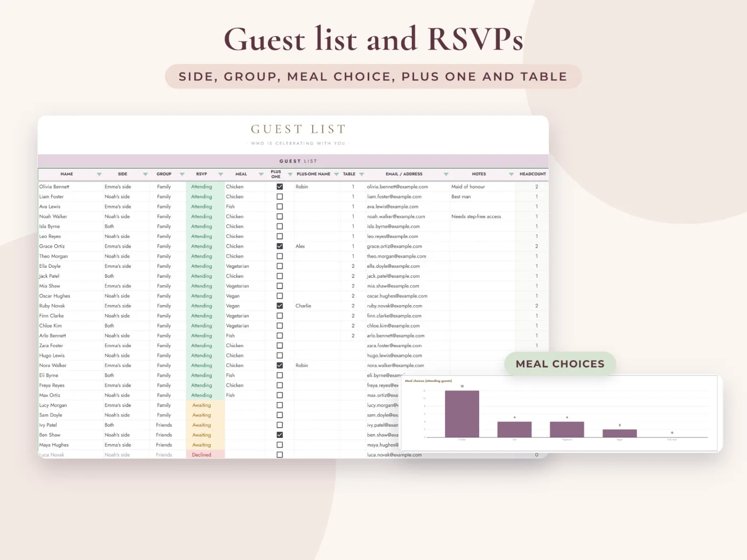Open the NOTES column filter dropdown
This screenshot has width=747, height=560.
click(x=511, y=174)
